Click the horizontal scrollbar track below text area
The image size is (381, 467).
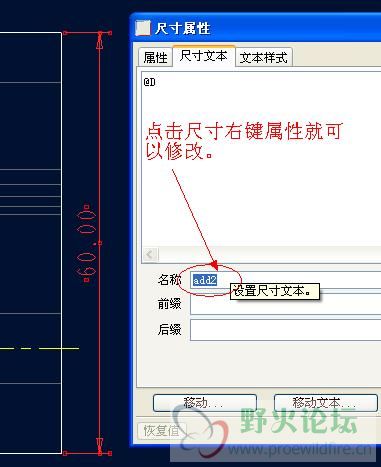click(270, 255)
